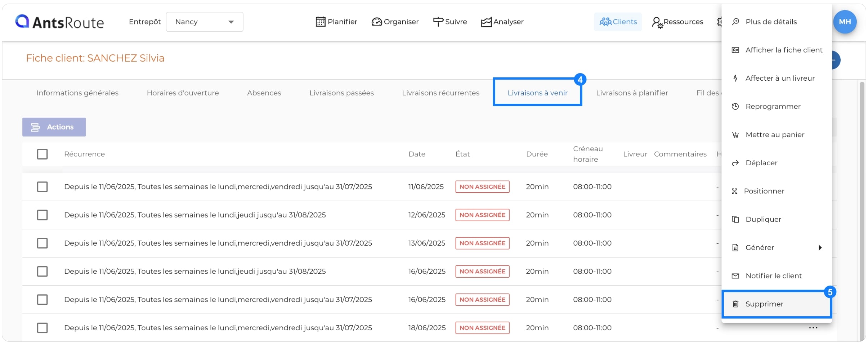Click the arrow icon beside Déplacer
The height and width of the screenshot is (345, 868).
pos(735,163)
